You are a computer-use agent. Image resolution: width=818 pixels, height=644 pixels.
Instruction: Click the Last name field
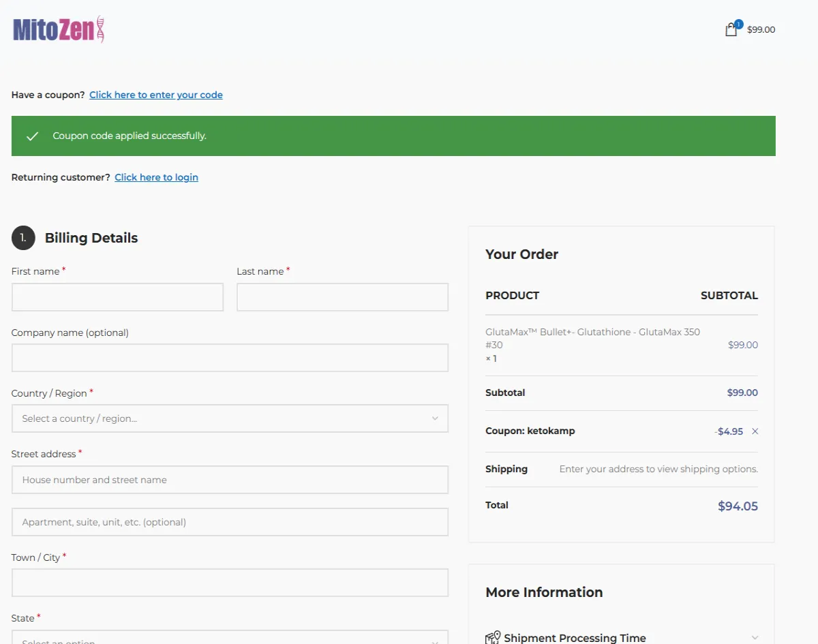coord(342,296)
